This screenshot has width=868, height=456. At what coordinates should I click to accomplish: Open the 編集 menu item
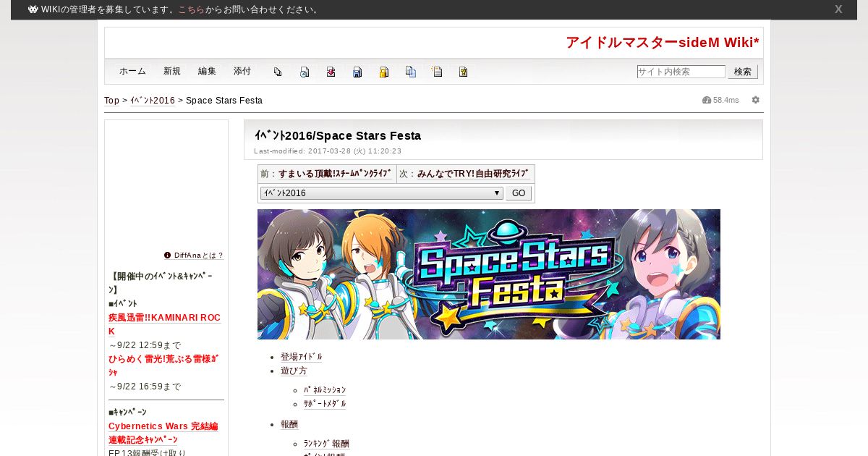coord(207,71)
